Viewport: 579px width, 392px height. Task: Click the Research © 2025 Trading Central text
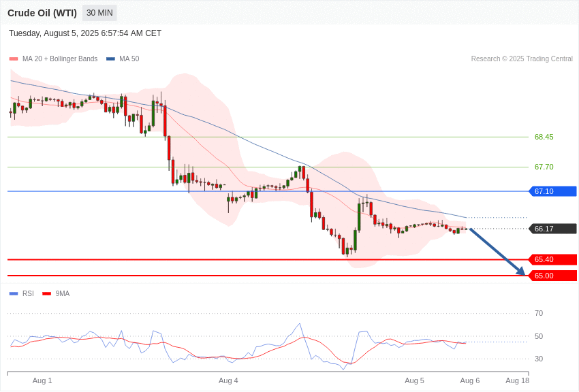522,59
